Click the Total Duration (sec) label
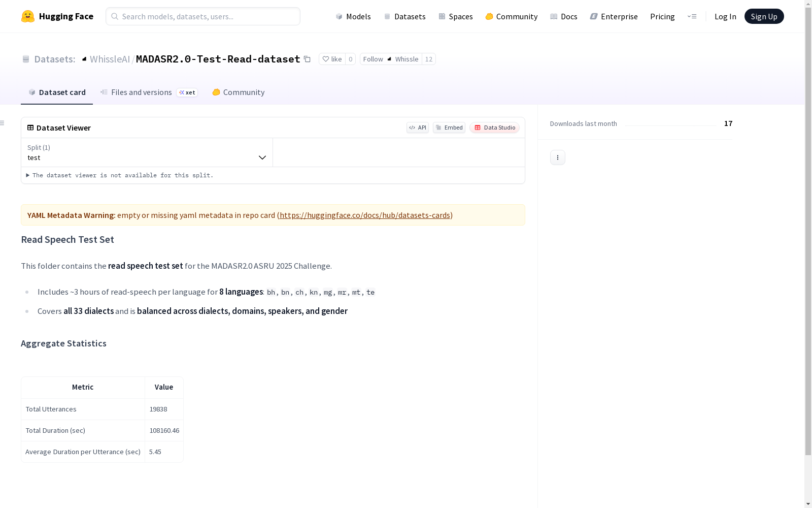The width and height of the screenshot is (812, 508). [55, 430]
